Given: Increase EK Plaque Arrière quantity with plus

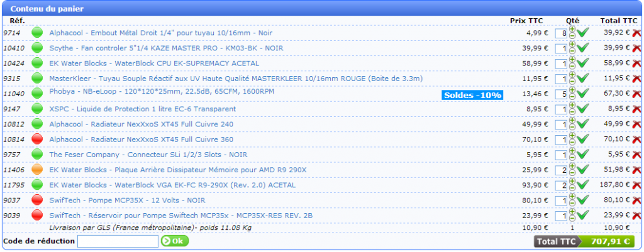Looking at the screenshot, I should coord(572,167).
